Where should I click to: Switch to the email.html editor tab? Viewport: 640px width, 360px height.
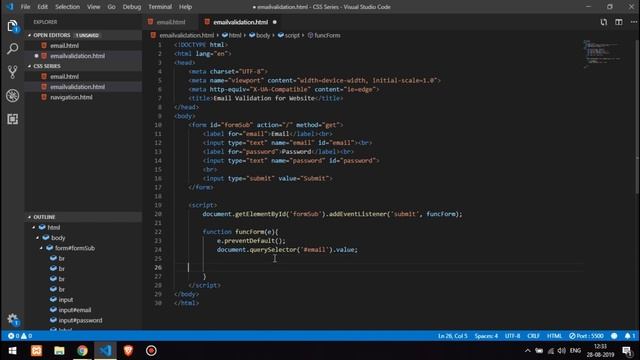(171, 22)
